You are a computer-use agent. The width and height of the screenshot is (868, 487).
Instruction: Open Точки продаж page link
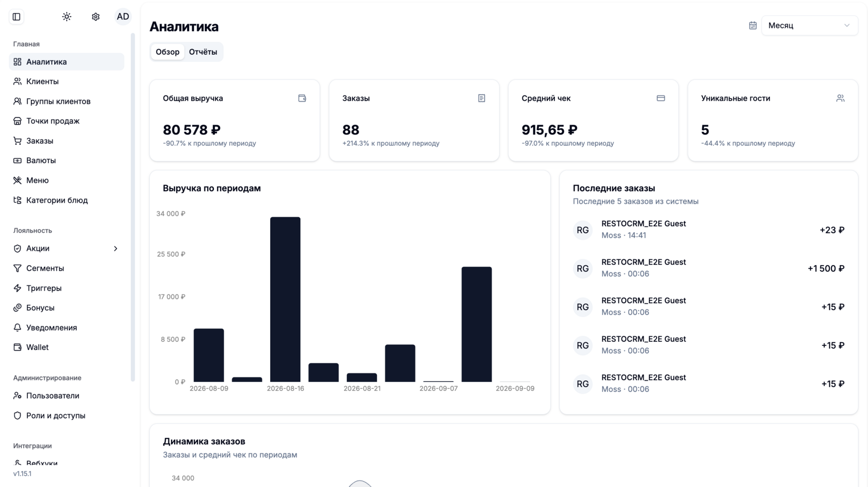pyautogui.click(x=67, y=121)
